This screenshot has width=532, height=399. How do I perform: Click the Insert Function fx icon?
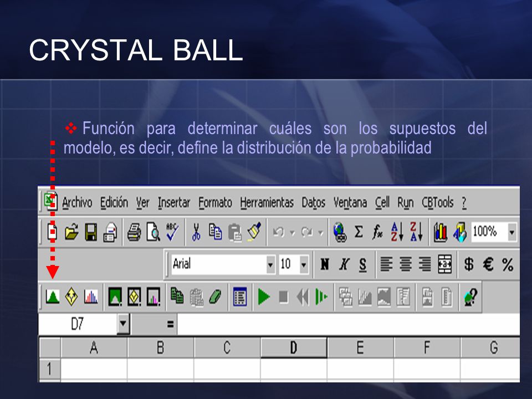(x=377, y=232)
